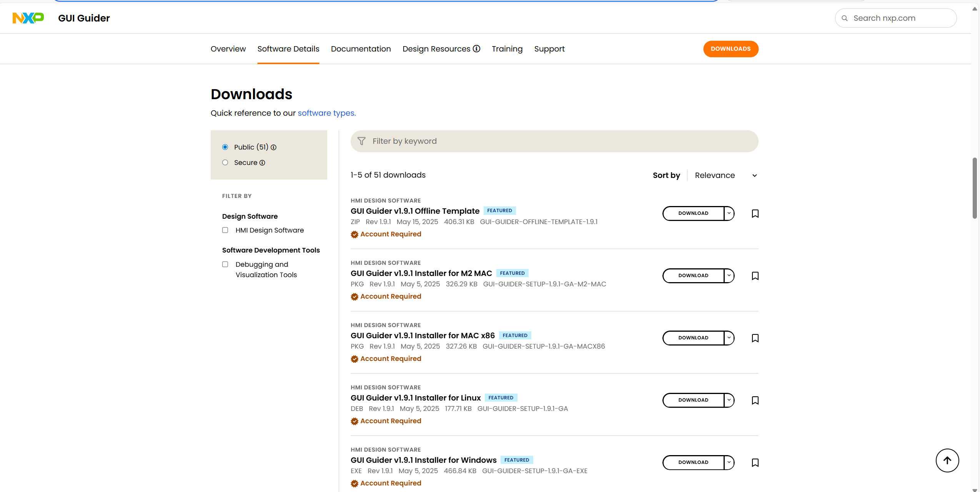Click the Account Required badge icon for Linux installer
The image size is (980, 492).
[354, 421]
